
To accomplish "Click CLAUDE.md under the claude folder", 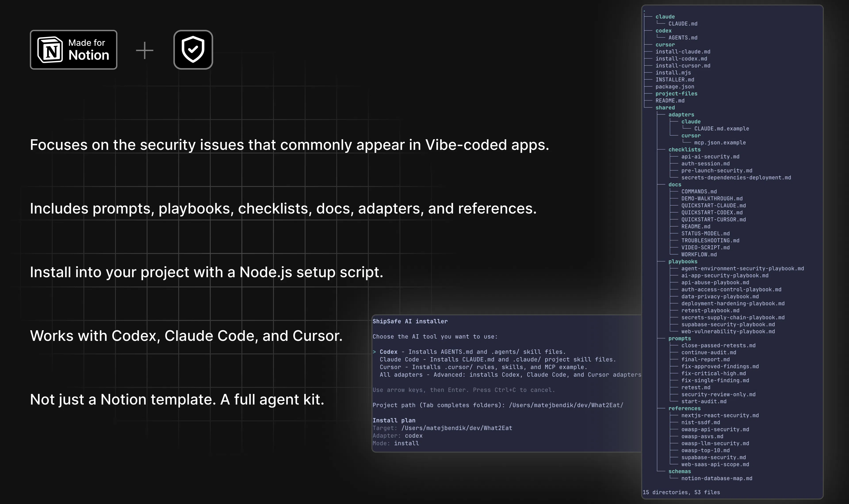I will coord(683,24).
